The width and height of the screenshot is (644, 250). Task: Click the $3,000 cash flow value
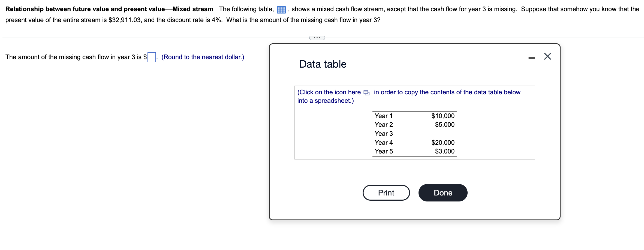click(445, 151)
